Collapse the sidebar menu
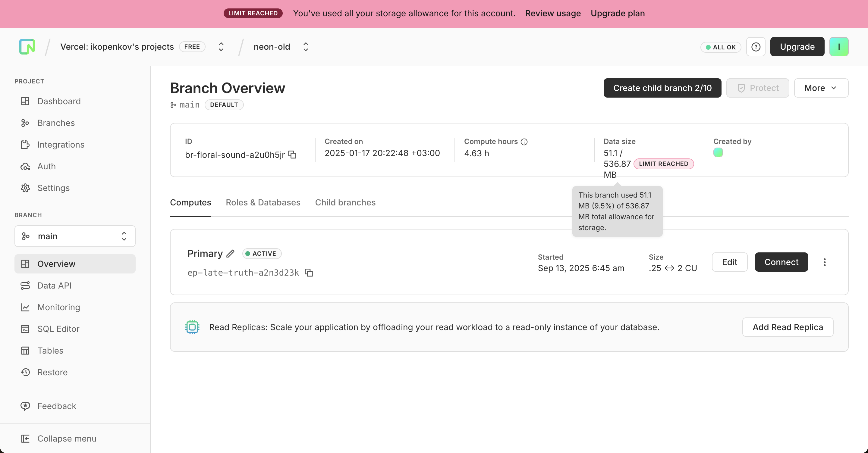 pyautogui.click(x=67, y=439)
